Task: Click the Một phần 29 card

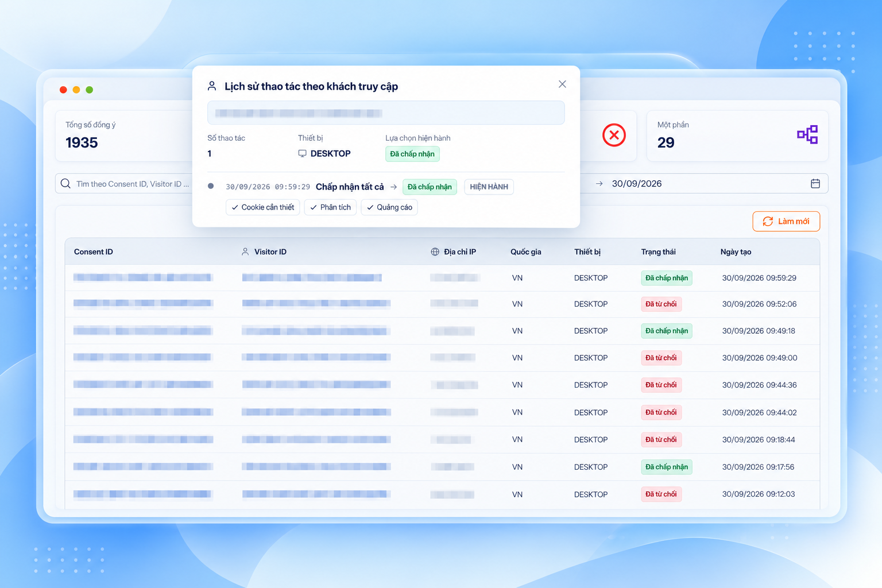Action: tap(738, 136)
